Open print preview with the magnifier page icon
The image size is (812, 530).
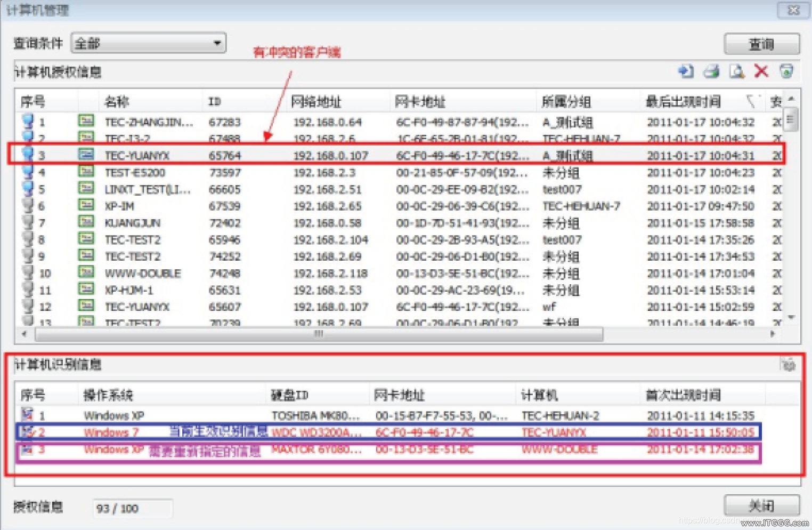tap(737, 71)
